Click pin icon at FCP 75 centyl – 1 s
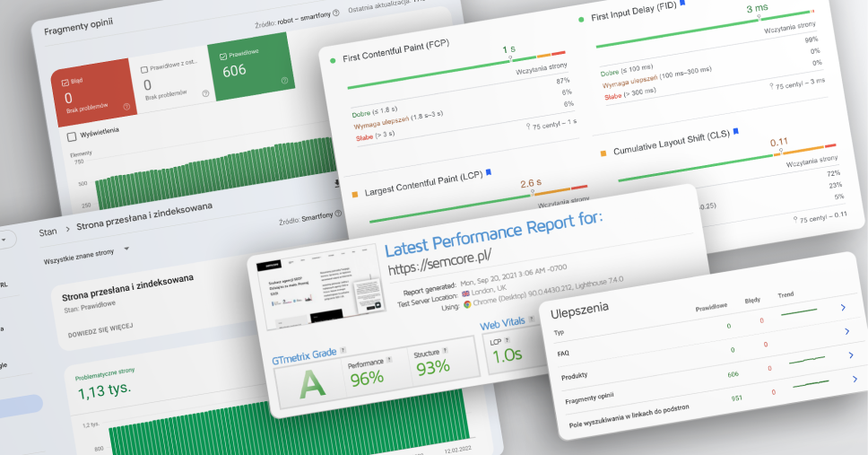Image resolution: width=868 pixels, height=455 pixels. (529, 127)
